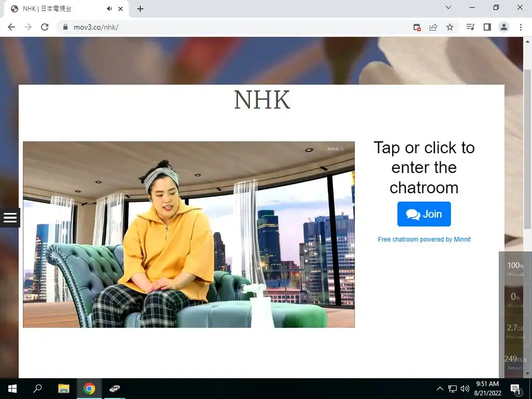The width and height of the screenshot is (532, 399).
Task: Open the clock showing 9:51 AM
Action: click(x=487, y=389)
